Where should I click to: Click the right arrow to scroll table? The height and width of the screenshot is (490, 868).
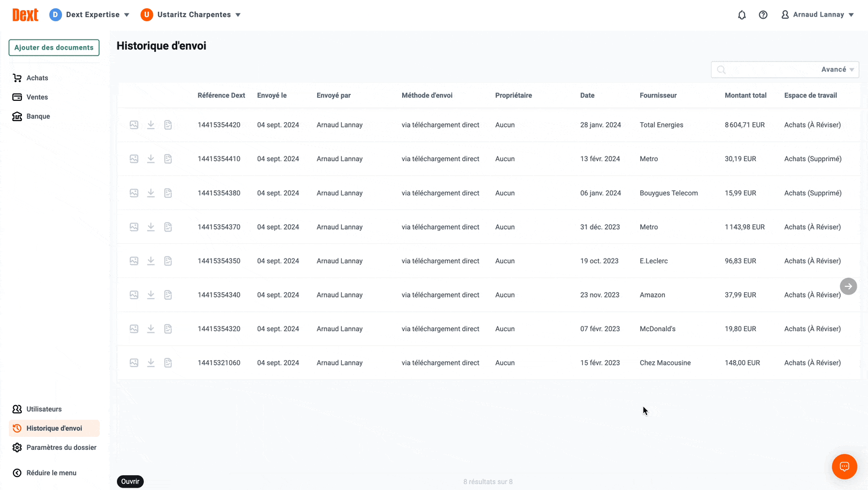(849, 286)
